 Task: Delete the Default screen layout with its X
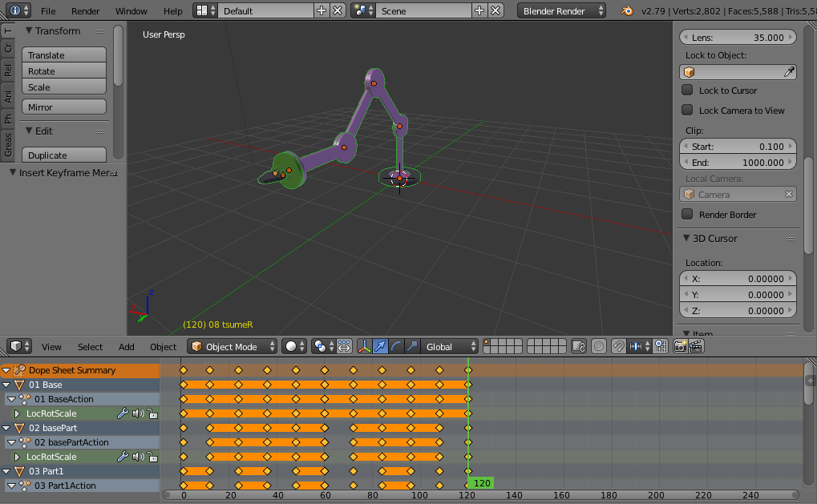point(338,10)
